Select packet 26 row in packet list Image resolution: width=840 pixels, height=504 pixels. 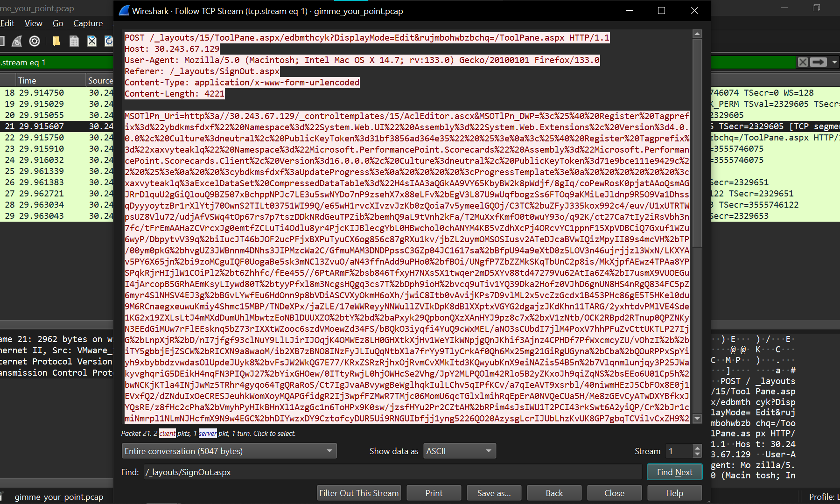[56, 182]
